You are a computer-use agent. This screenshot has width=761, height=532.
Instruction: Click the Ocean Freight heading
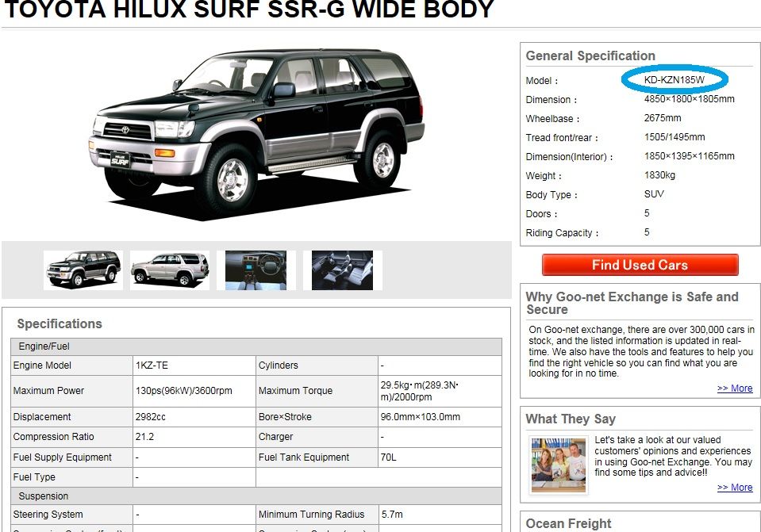coord(568,524)
